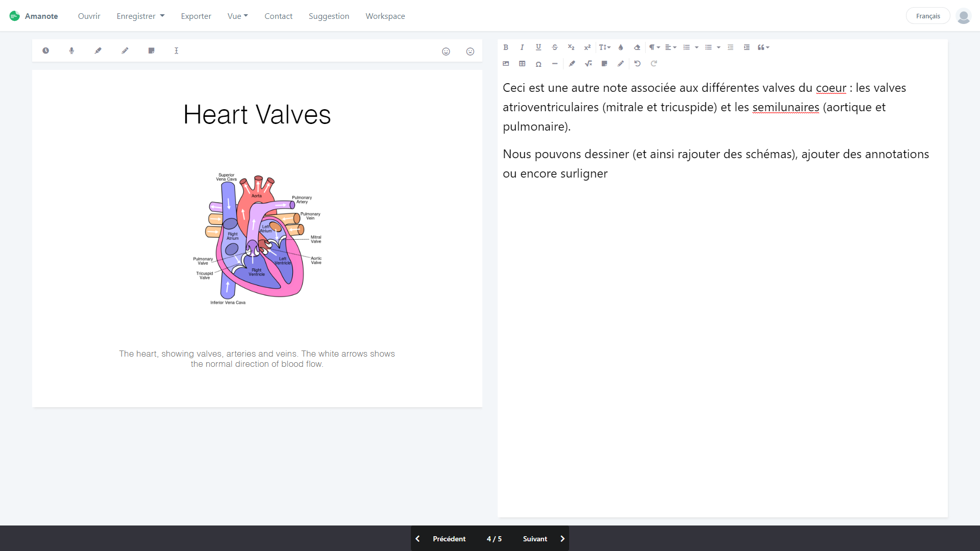Toggle underline formatting in notes editor

pos(538,47)
